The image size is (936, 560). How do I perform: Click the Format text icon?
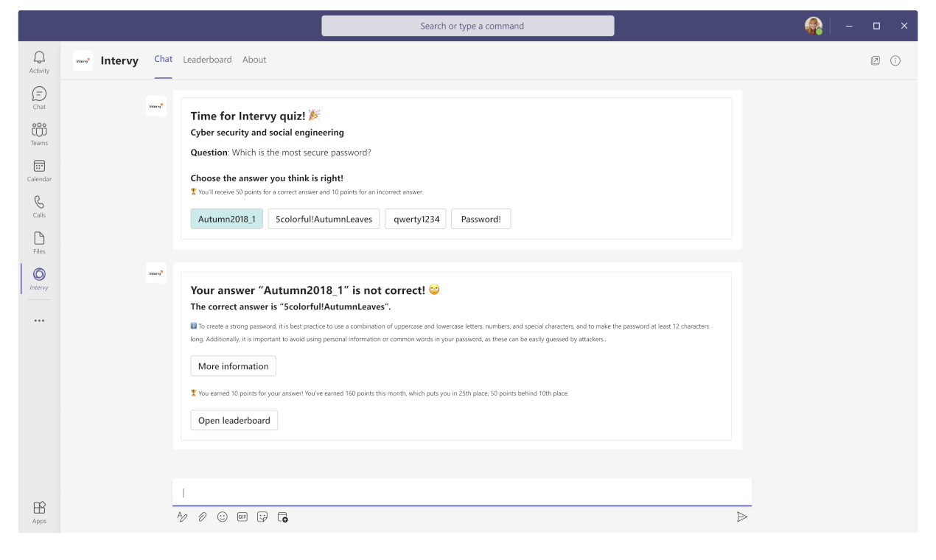coord(182,517)
